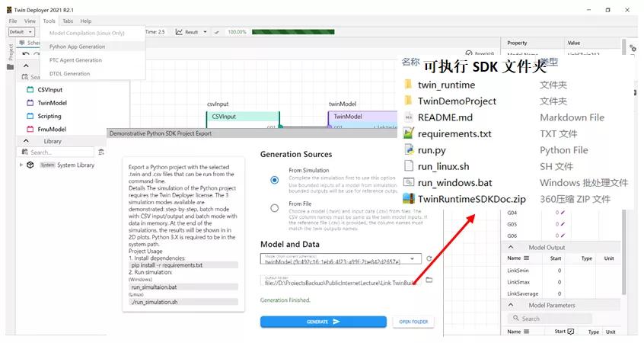
Task: Click the run.py Python file icon
Action: 409,149
